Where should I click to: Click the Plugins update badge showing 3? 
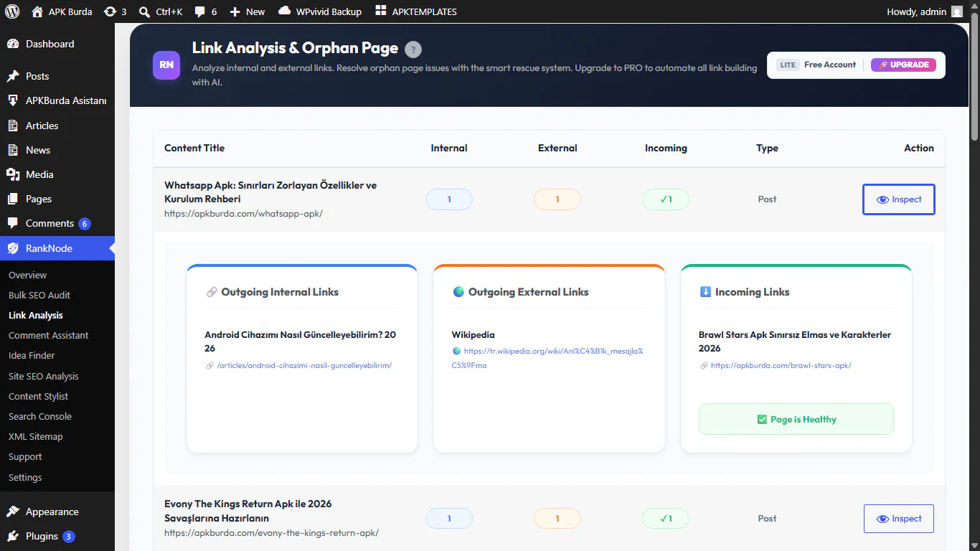69,537
